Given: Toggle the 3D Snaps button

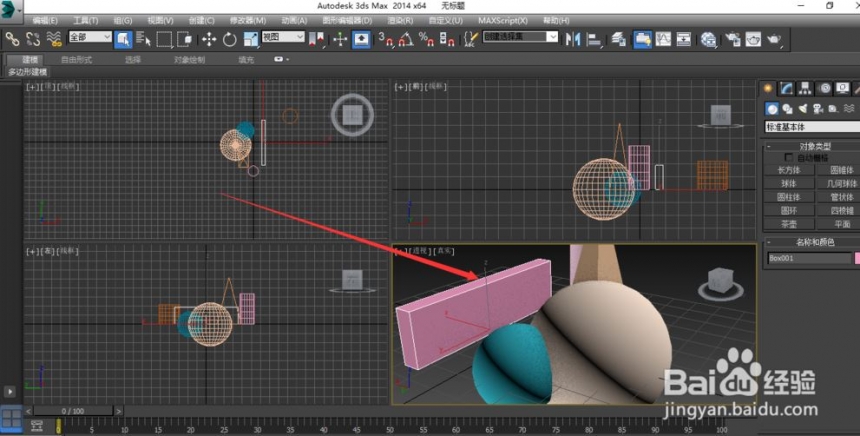Looking at the screenshot, I should click(386, 39).
